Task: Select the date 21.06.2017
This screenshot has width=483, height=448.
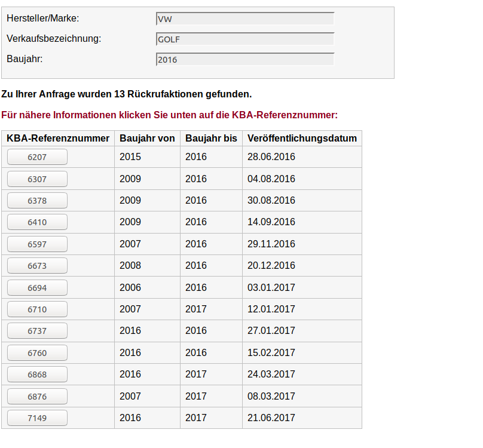Action: click(271, 418)
